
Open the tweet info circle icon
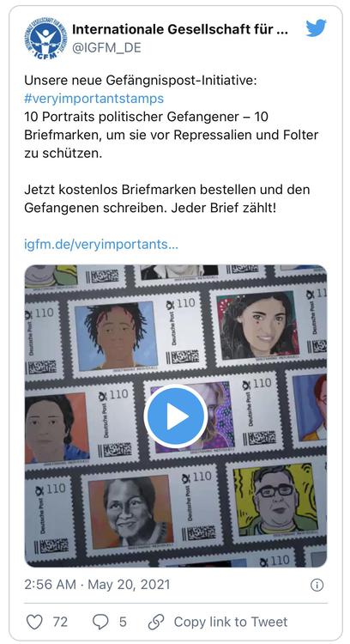(317, 586)
